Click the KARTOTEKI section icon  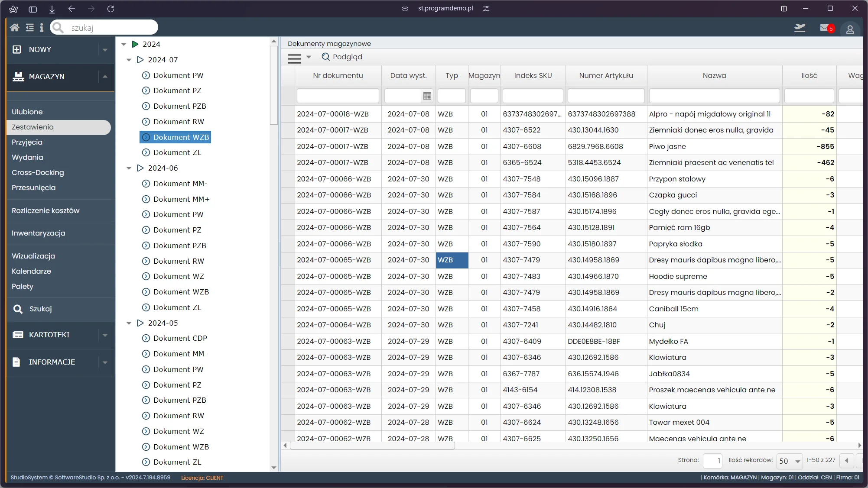17,334
